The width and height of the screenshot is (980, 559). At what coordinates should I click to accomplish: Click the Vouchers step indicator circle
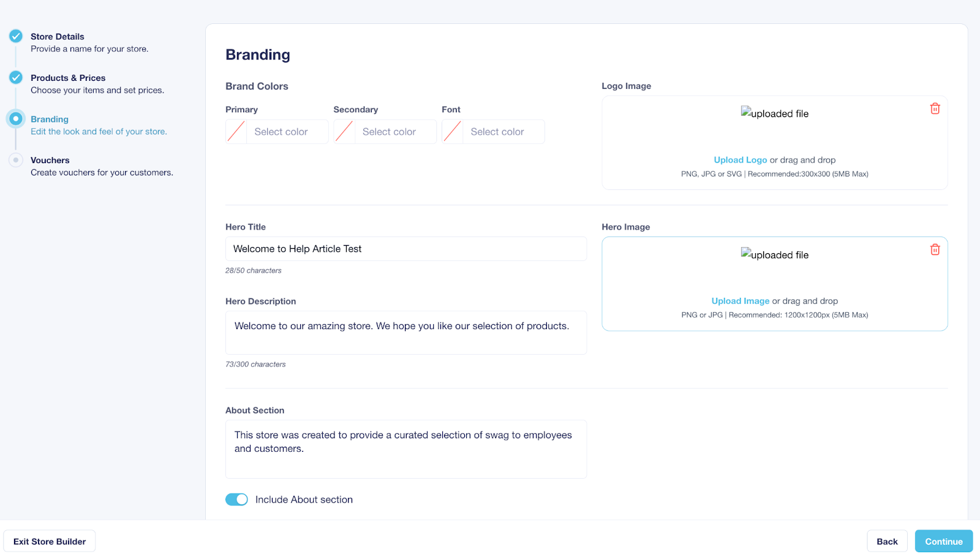pos(16,160)
